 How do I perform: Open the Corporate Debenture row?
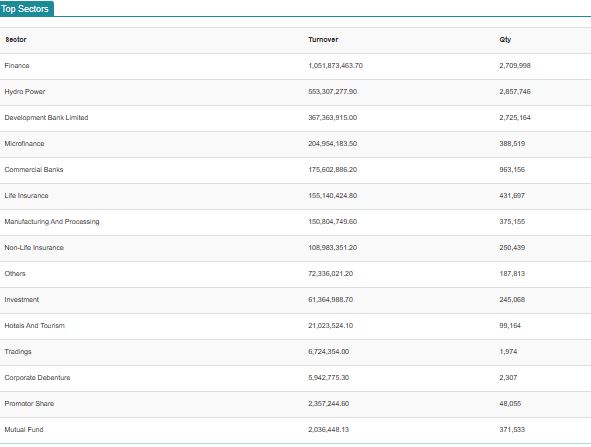tap(296, 378)
